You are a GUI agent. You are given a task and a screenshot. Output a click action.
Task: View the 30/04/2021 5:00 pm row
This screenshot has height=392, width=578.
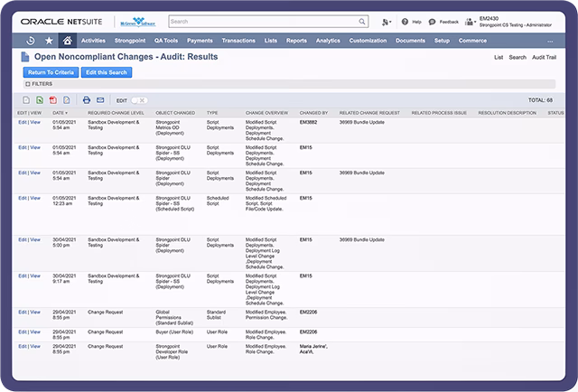coord(35,239)
